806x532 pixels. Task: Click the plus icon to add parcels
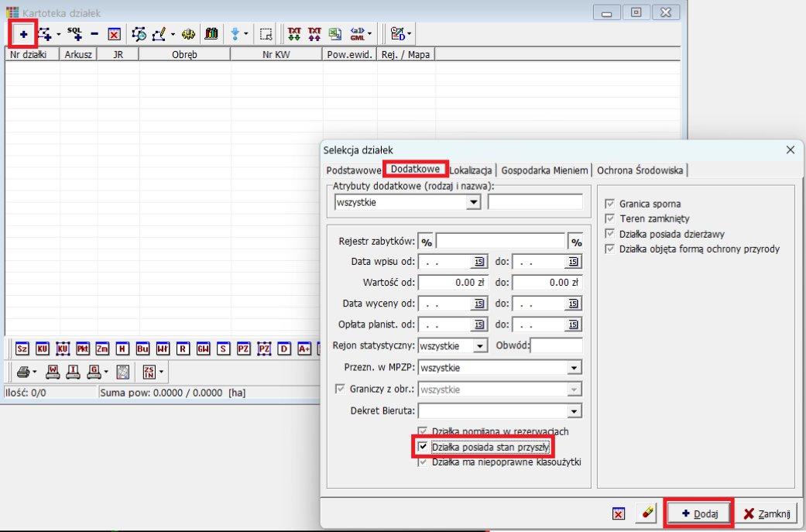click(x=23, y=34)
